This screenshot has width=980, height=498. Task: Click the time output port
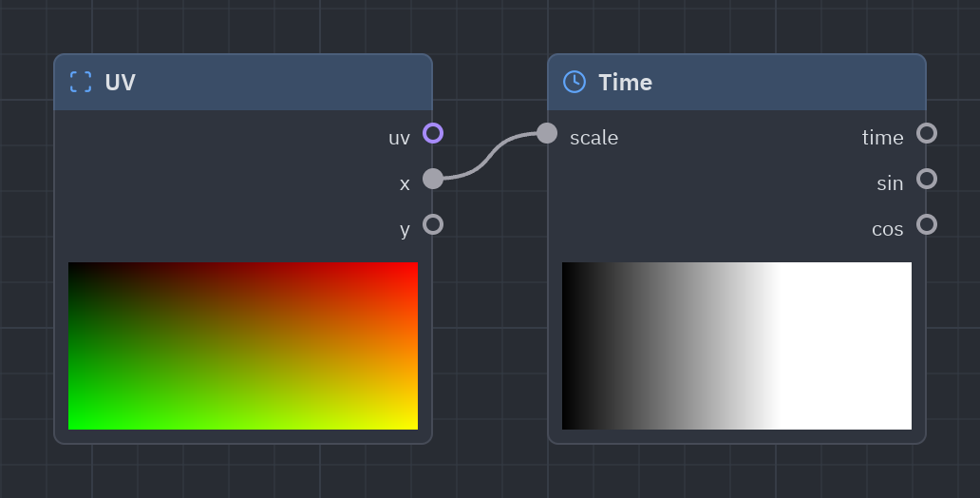click(927, 133)
